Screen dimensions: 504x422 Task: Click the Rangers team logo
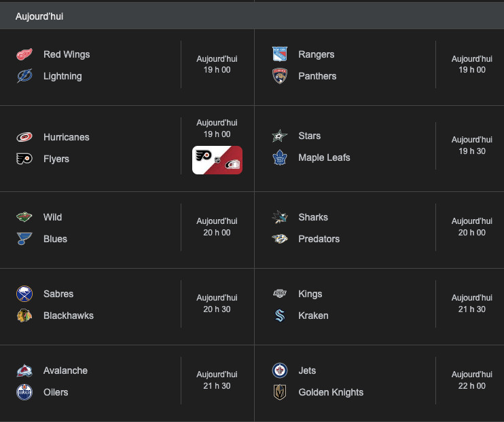click(x=279, y=54)
